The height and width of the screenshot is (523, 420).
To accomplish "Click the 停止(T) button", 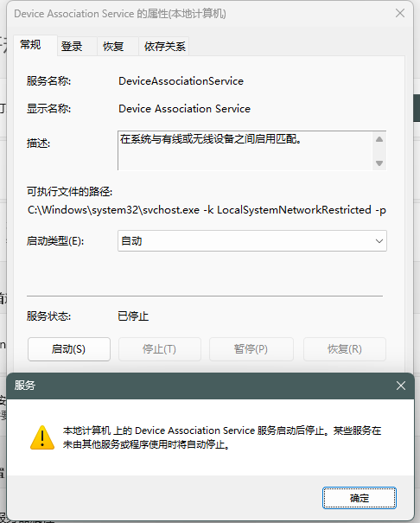I will click(x=160, y=349).
